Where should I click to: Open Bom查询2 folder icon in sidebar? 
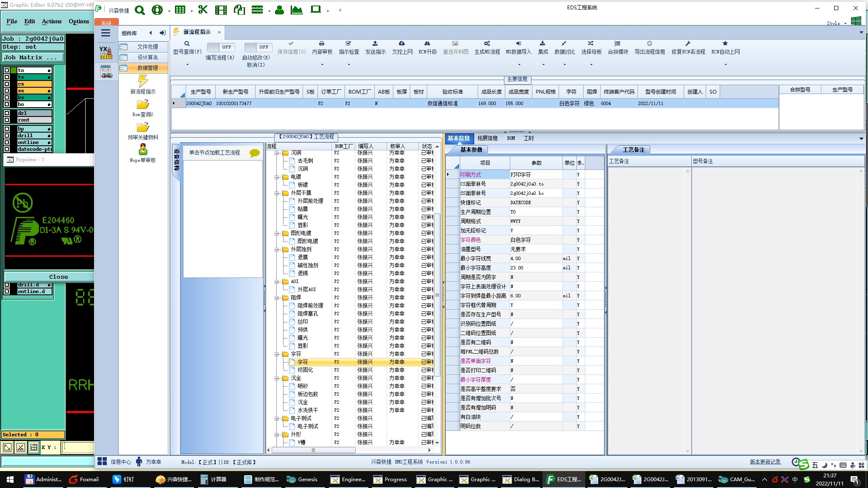coord(143,105)
